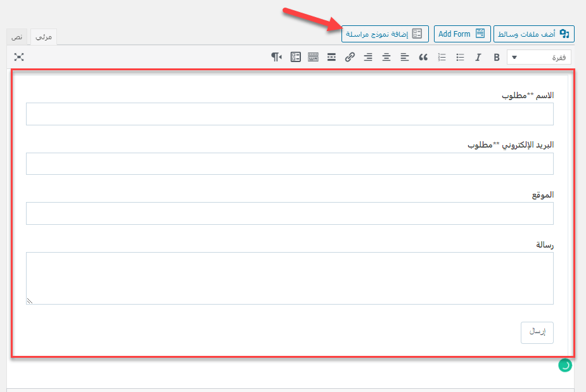Click the الاسم **مطلوب label
This screenshot has height=392, width=586.
pos(528,96)
